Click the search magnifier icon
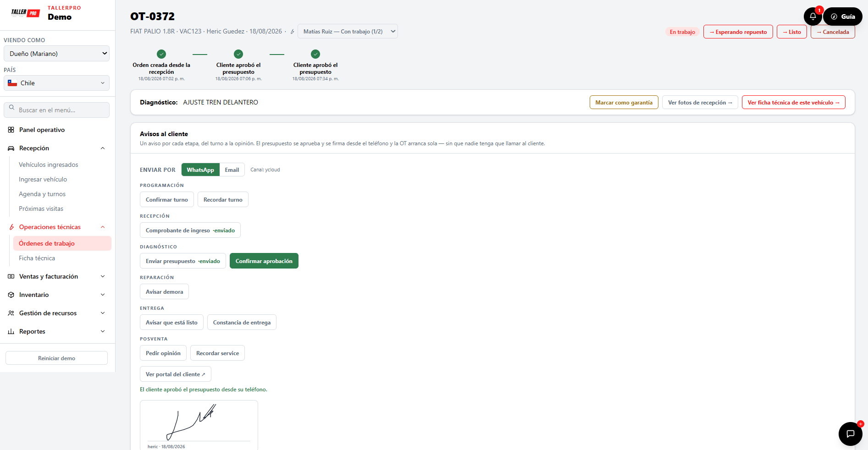 (x=12, y=108)
